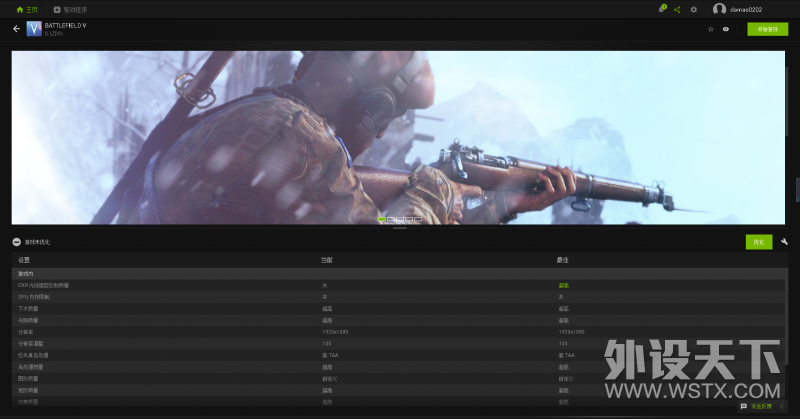This screenshot has height=419, width=800.
Task: Click the Battlefield V game icon
Action: 34,29
